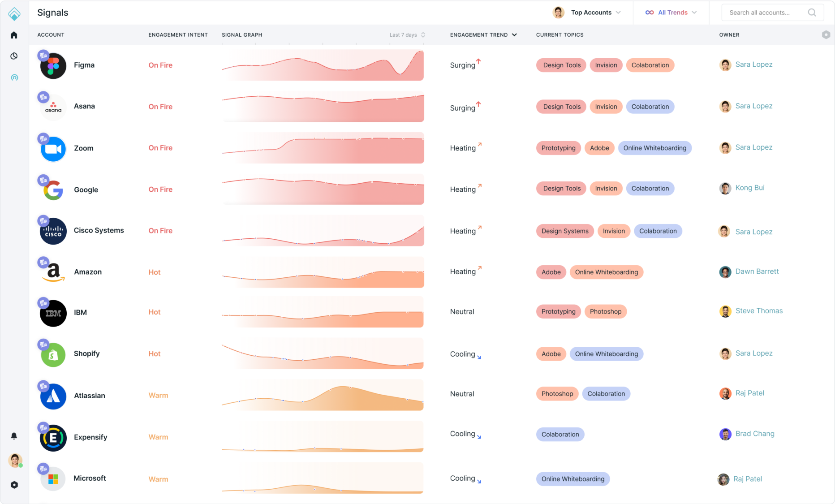Open the user profile avatar in sidebar
835x504 pixels.
click(15, 460)
